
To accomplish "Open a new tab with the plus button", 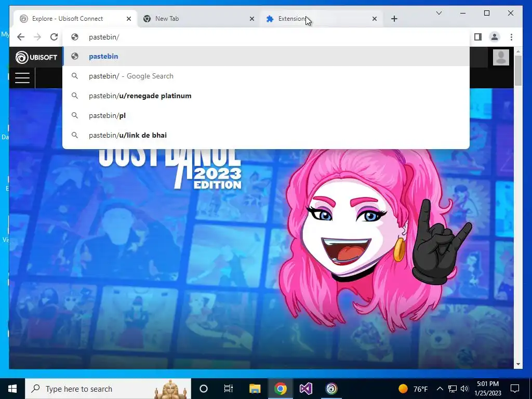I will [394, 19].
